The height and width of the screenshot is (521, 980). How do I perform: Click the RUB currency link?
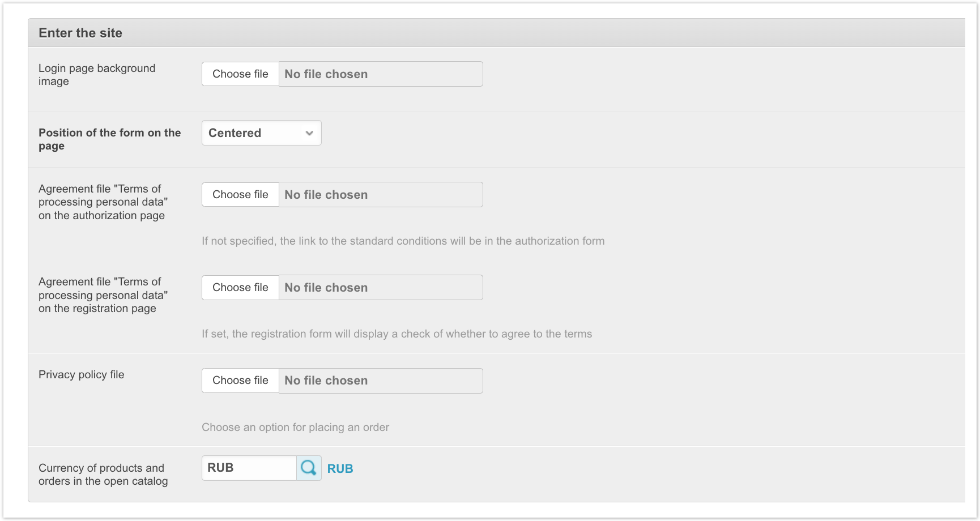(340, 469)
